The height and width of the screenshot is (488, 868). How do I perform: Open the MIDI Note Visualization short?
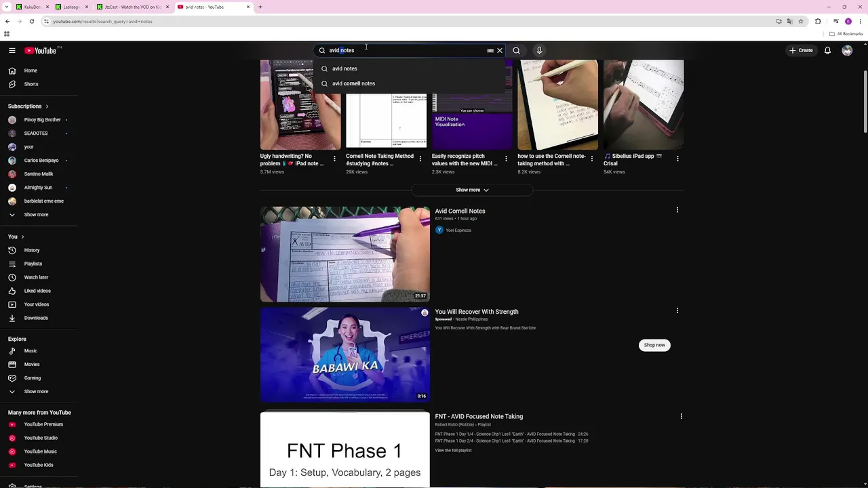[x=472, y=104]
